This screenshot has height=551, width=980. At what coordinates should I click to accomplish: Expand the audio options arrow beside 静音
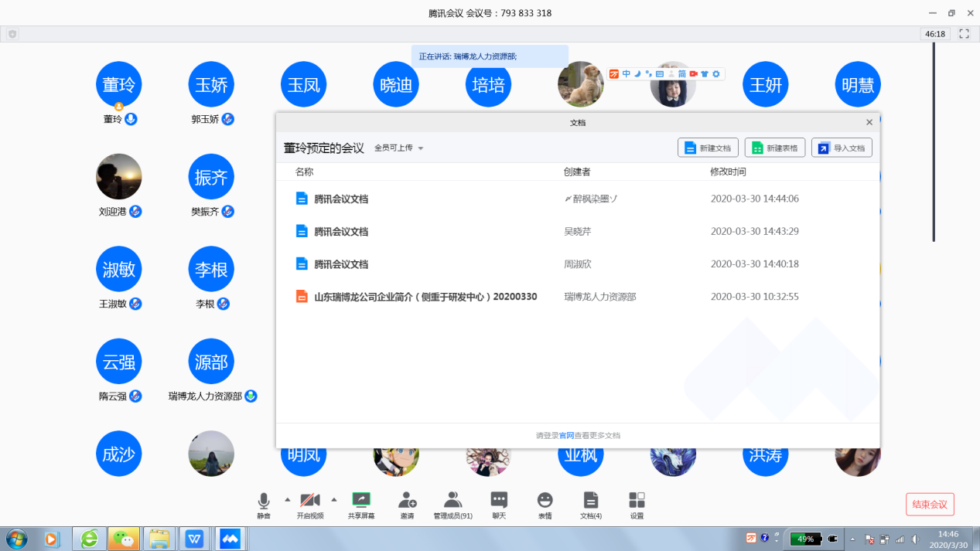tap(288, 499)
